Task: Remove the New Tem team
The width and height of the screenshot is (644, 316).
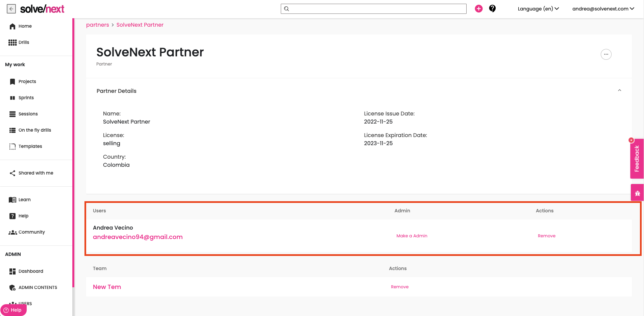Action: tap(400, 287)
